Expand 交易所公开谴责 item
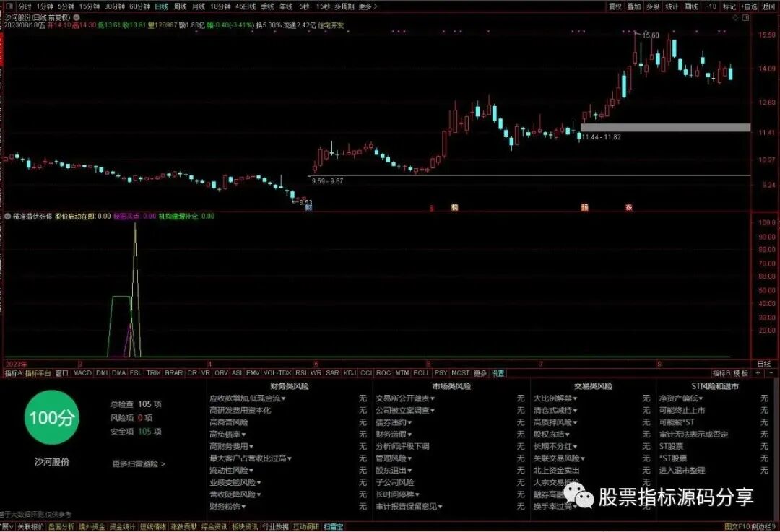The height and width of the screenshot is (532, 780). pyautogui.click(x=405, y=398)
